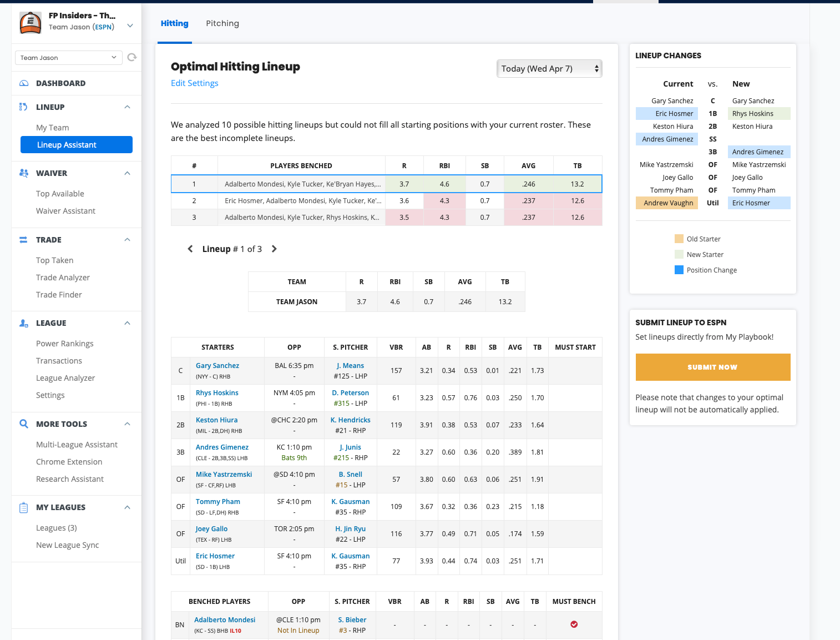Image resolution: width=840 pixels, height=640 pixels.
Task: Open Mike Yastrzemski player link
Action: [224, 475]
